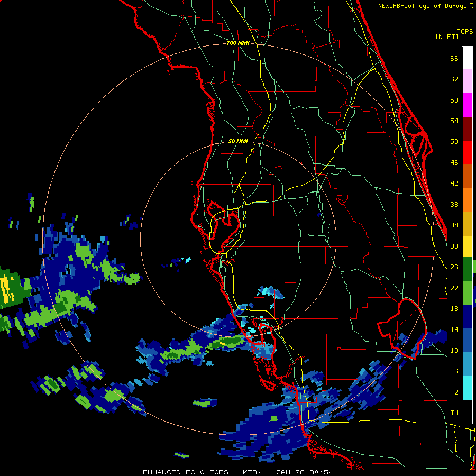Click the magenta legend swatch
The width and height of the screenshot is (476, 476).
(x=467, y=105)
